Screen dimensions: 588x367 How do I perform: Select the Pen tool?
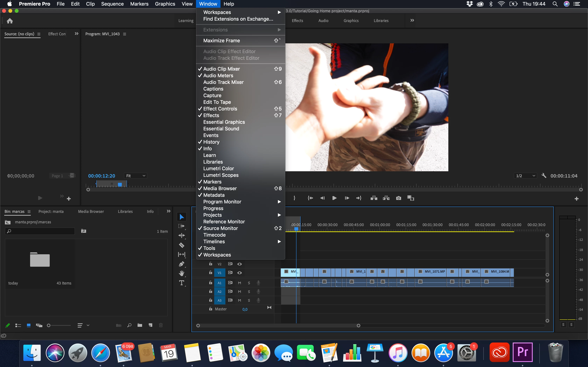(181, 264)
